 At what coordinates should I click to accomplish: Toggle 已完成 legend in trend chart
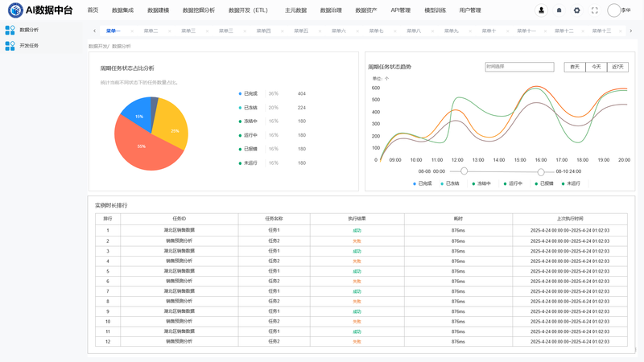pos(422,183)
